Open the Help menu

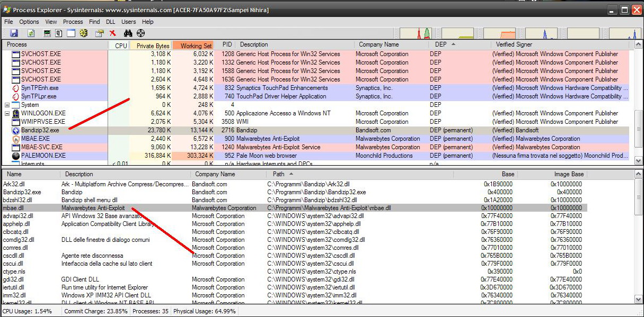pos(148,22)
